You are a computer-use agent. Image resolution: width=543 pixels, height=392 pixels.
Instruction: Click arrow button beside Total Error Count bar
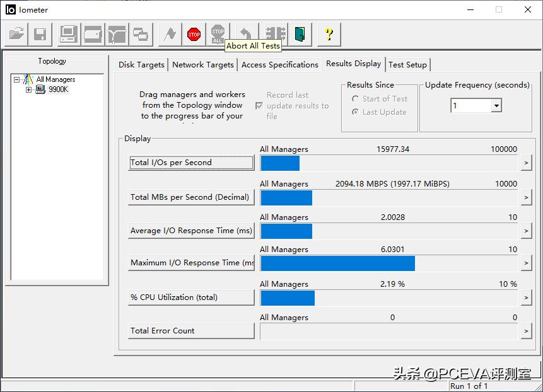526,331
